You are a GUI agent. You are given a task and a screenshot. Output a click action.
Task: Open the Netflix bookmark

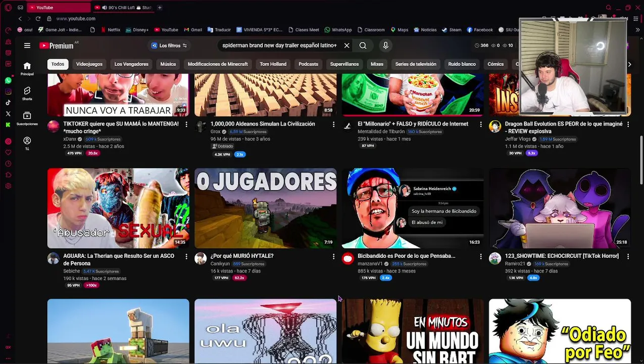111,30
